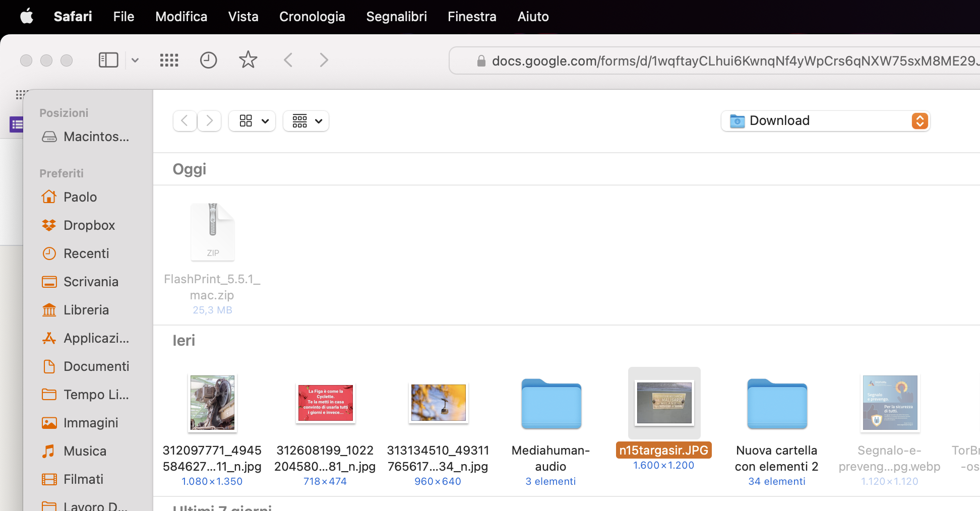Viewport: 980px width, 511px height.
Task: Open the history clock button
Action: point(208,60)
